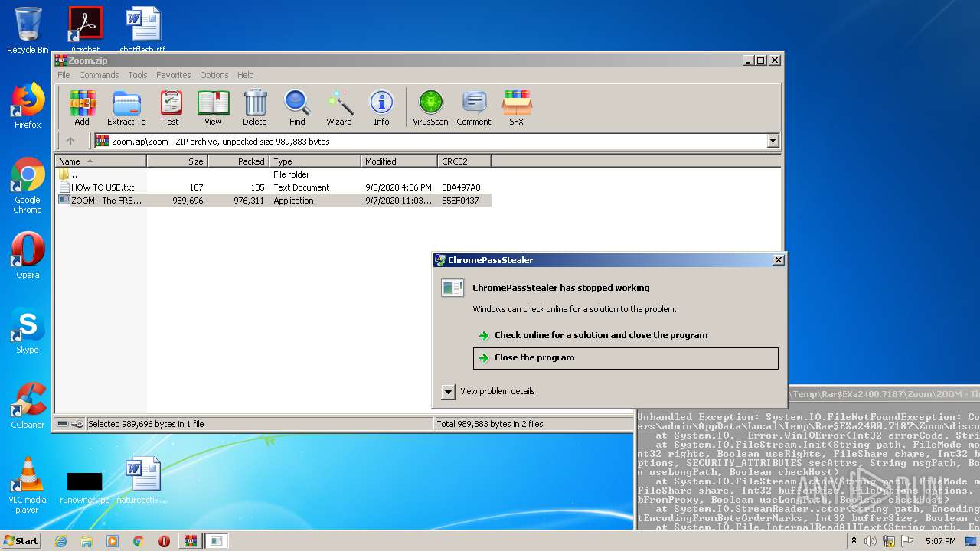Click the Action Center flag tray icon
The height and width of the screenshot is (551, 980).
click(x=907, y=541)
